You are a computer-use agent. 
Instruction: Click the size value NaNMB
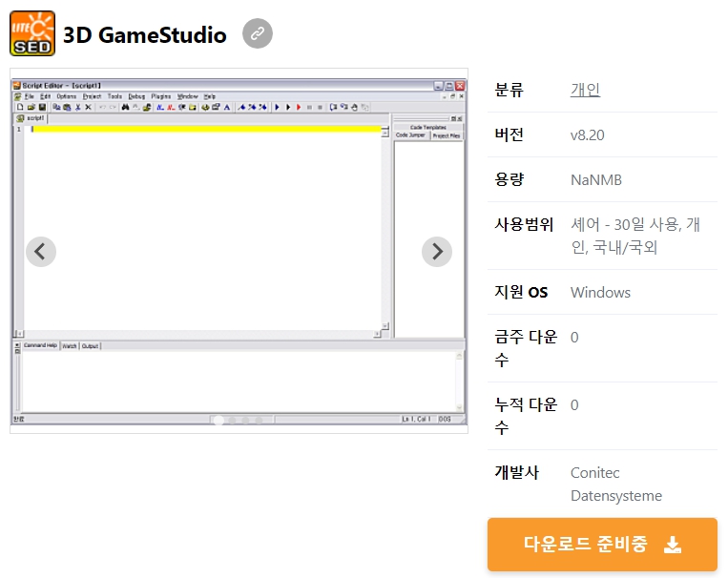tap(596, 179)
